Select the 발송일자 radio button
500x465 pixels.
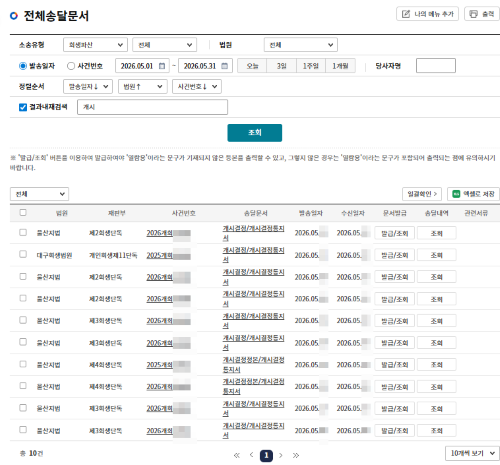pyautogui.click(x=23, y=66)
